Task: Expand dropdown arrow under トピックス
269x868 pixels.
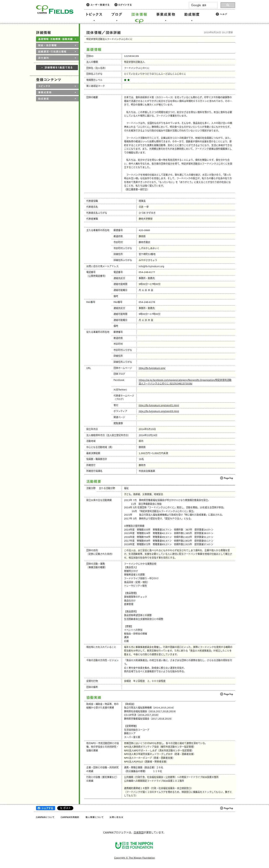Action: [x=94, y=21]
